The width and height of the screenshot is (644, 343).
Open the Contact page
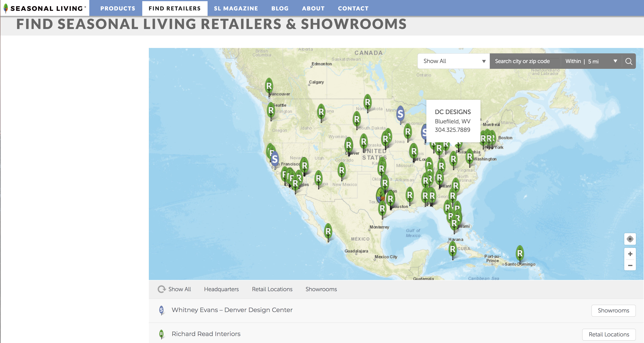[353, 9]
